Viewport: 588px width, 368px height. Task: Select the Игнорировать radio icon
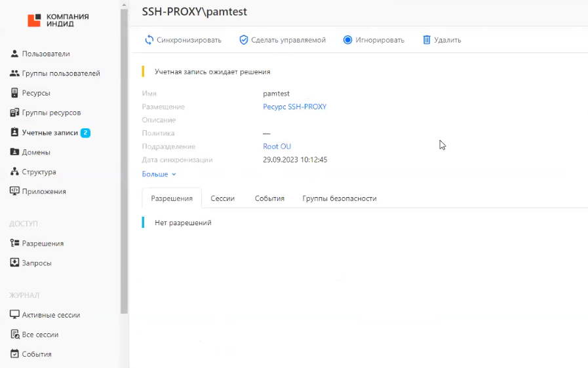click(x=348, y=40)
